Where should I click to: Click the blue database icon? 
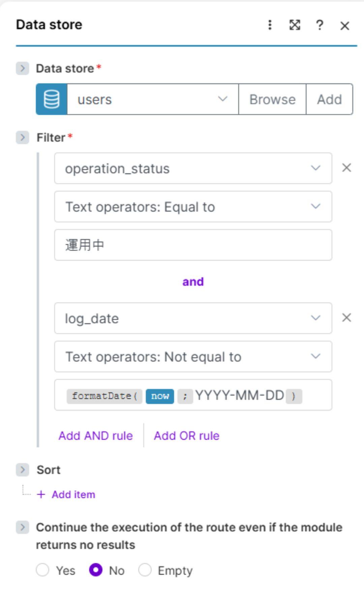click(x=52, y=99)
